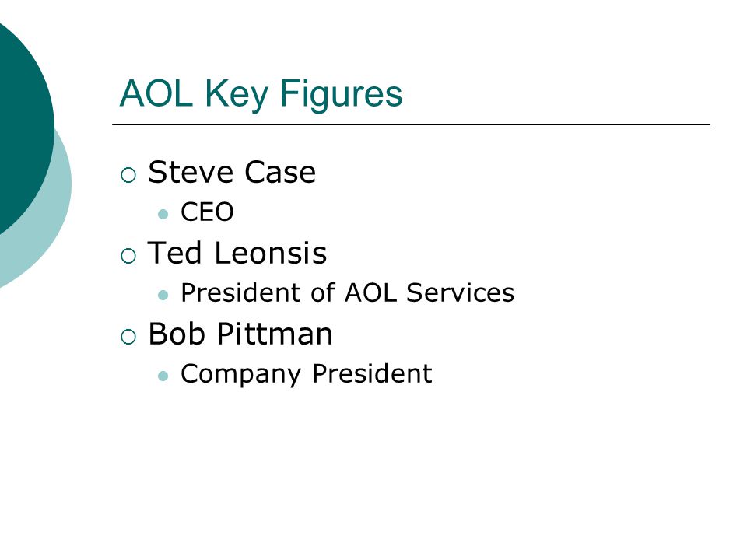This screenshot has height=560, width=747.
Task: Select the Bob Pittman text line
Action: coord(240,334)
